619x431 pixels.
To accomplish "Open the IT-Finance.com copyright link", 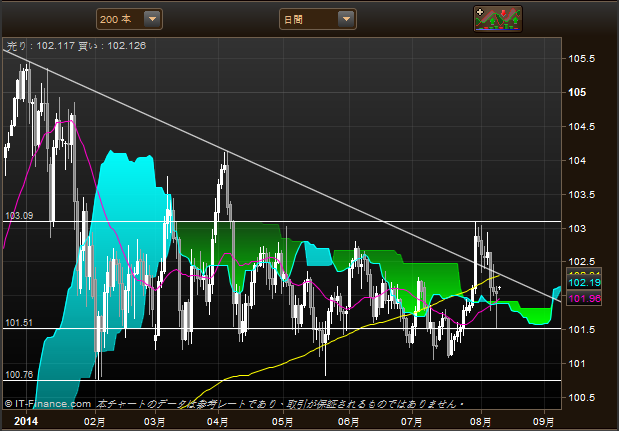I will pos(48,404).
